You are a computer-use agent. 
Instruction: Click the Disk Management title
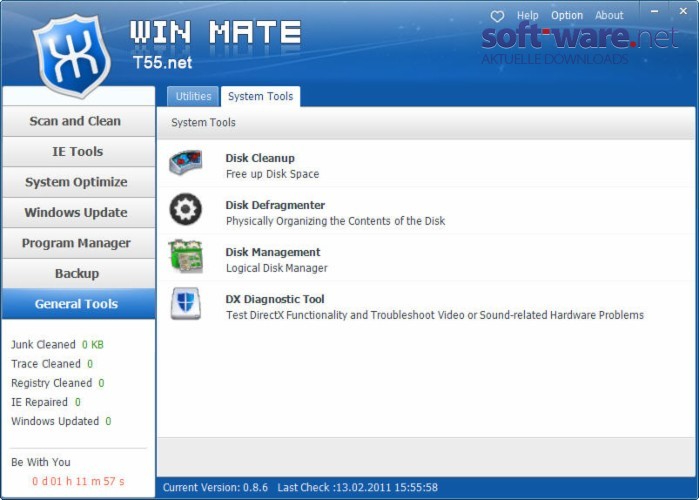click(x=273, y=252)
